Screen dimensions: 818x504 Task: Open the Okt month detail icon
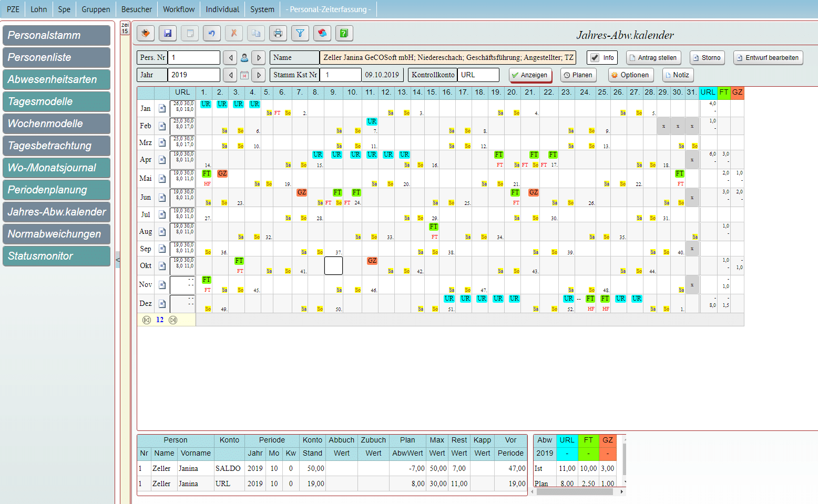tap(162, 266)
